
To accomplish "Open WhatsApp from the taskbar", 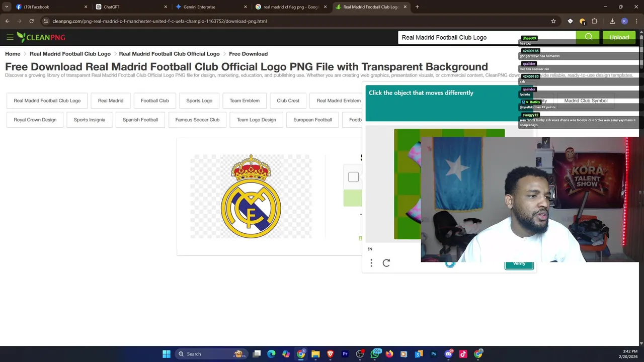I will (375, 354).
